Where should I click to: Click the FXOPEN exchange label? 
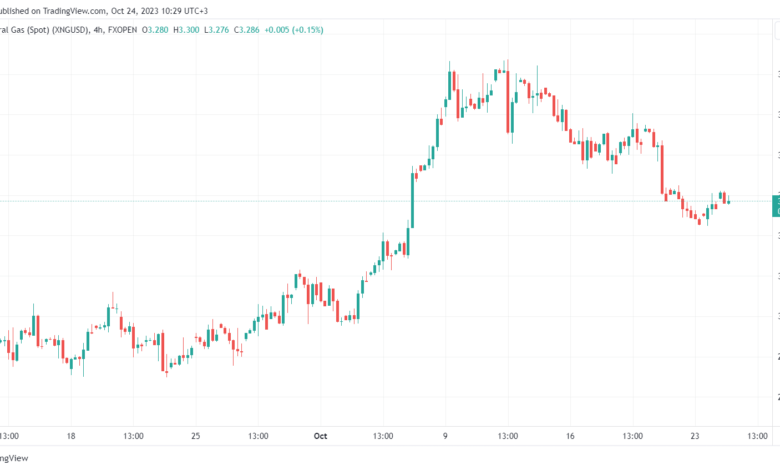click(122, 30)
